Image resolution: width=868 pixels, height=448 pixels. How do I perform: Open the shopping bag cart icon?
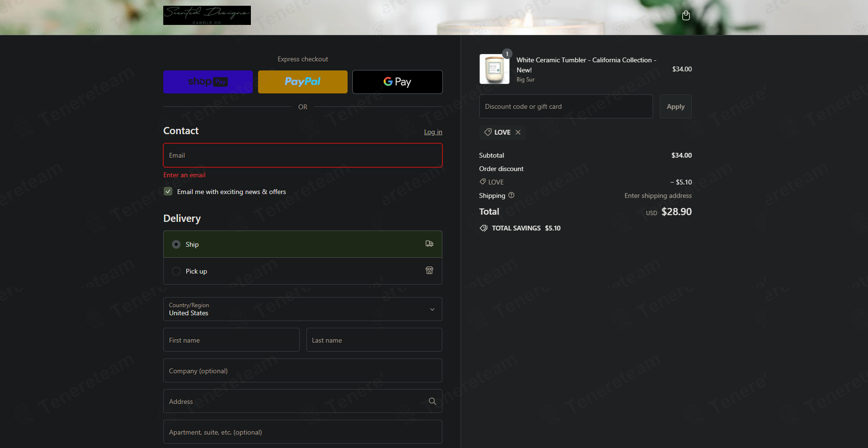pos(686,16)
